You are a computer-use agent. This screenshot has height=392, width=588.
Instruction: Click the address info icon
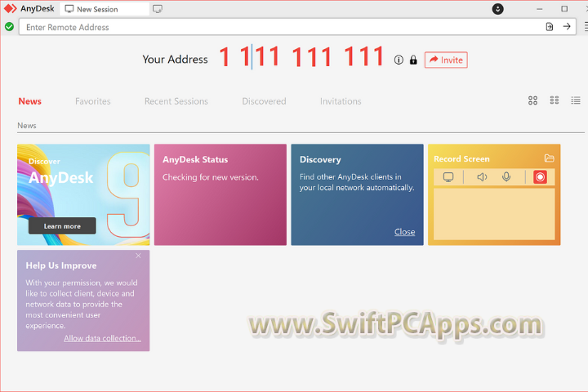[x=399, y=60]
